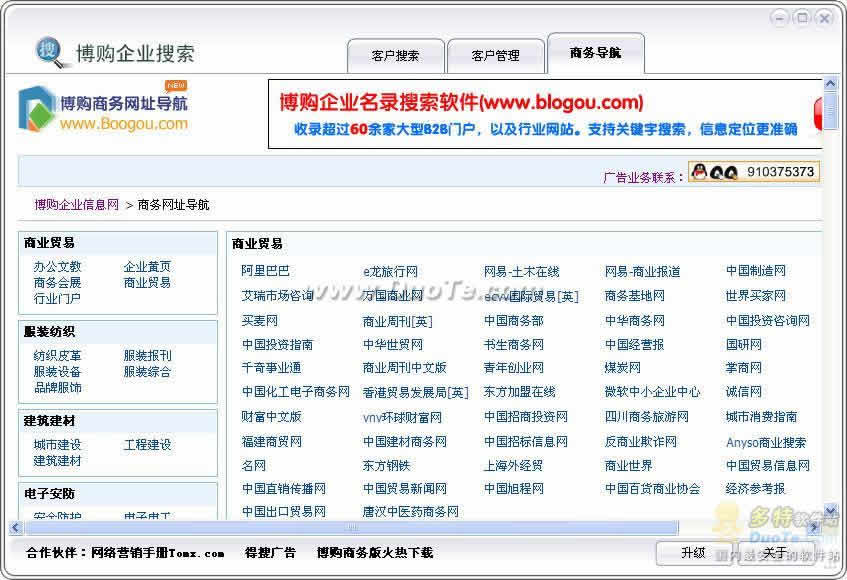The height and width of the screenshot is (580, 847).
Task: Open the 中国化工电子商务网 site link
Action: click(x=296, y=392)
